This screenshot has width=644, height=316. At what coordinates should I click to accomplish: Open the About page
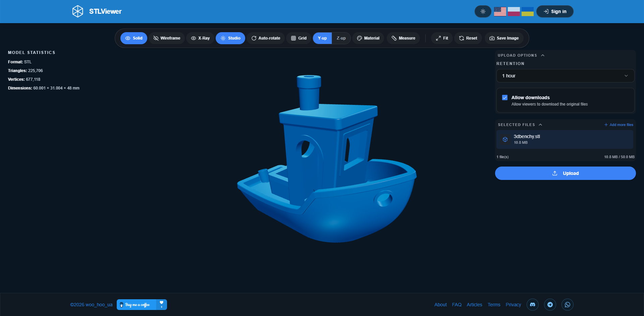point(440,305)
